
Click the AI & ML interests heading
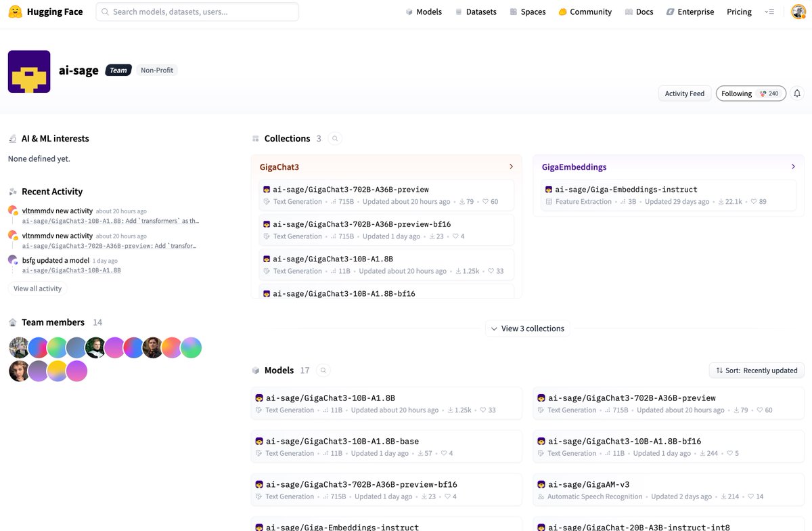(x=55, y=138)
